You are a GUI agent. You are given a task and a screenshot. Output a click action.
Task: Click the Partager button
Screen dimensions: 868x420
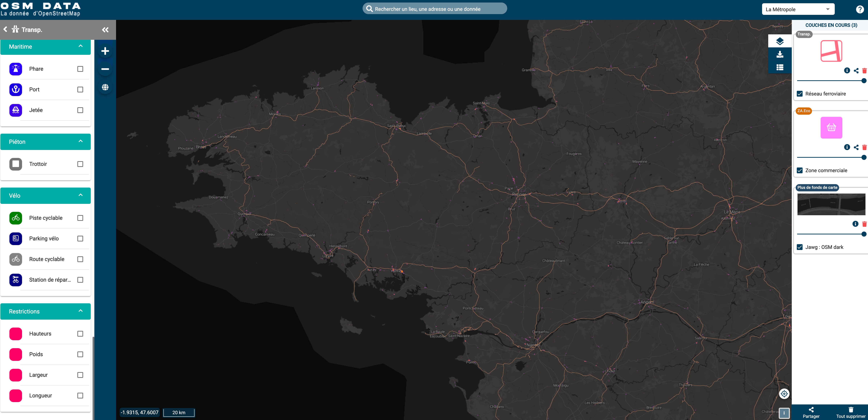811,413
